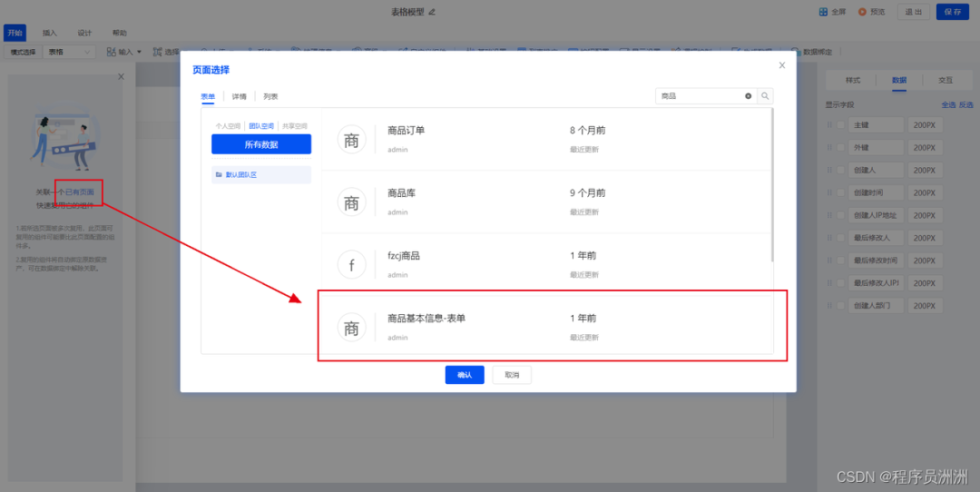
Task: Select the 个人空间 space tab
Action: [228, 125]
